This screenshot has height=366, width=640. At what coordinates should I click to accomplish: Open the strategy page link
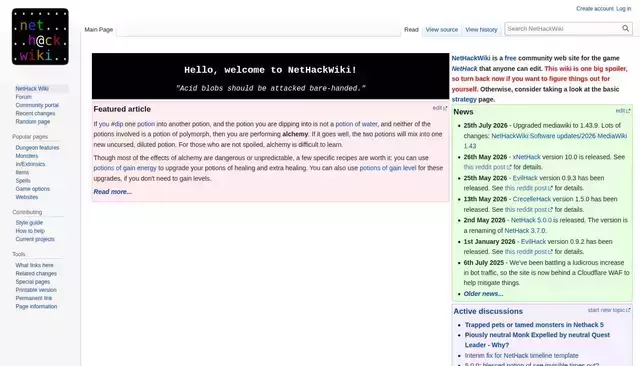tap(464, 99)
